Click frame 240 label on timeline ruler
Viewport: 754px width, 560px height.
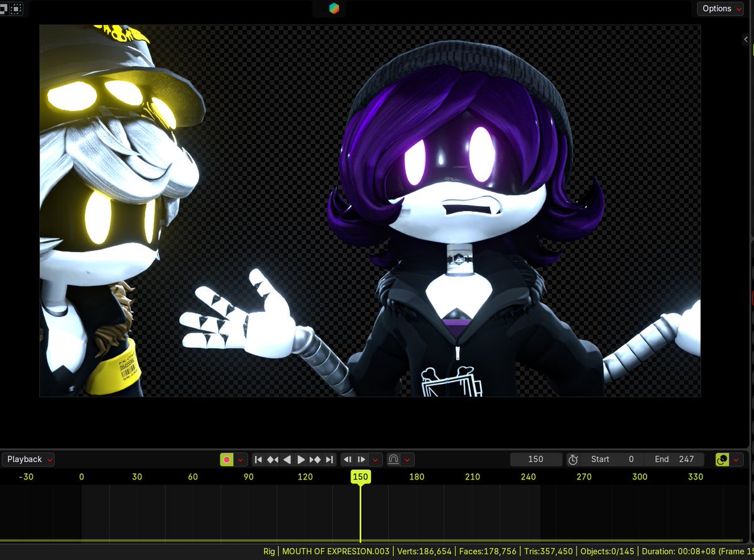coord(528,477)
